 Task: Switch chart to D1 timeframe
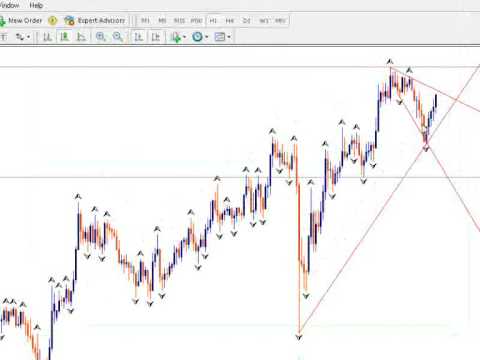[x=246, y=21]
